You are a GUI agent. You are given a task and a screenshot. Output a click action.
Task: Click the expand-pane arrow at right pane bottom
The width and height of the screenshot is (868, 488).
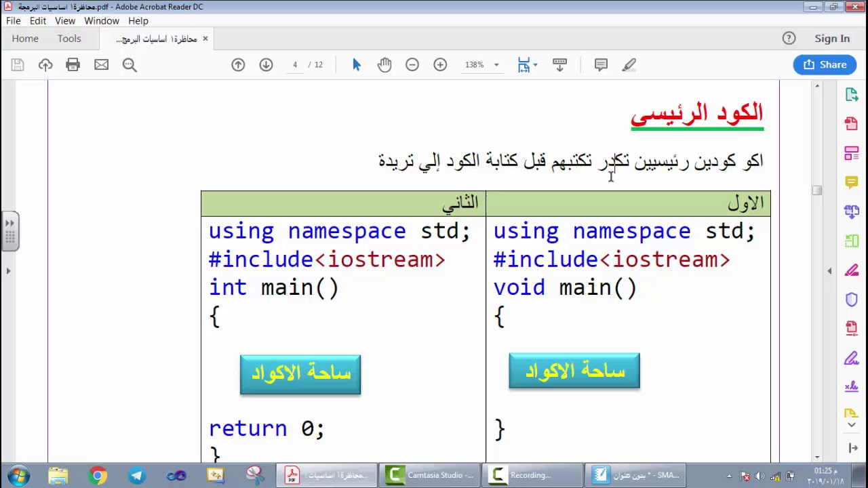pos(853,448)
